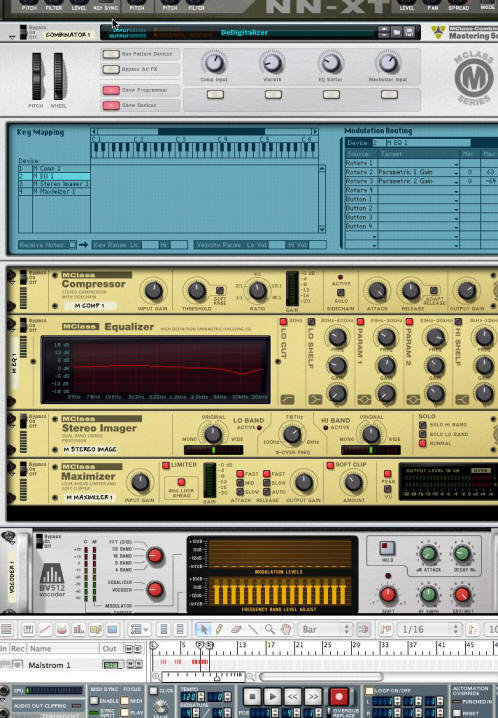Screen dimensions: 498x718
Task: Enable Soft Knee on the Compressor
Action: (x=220, y=290)
